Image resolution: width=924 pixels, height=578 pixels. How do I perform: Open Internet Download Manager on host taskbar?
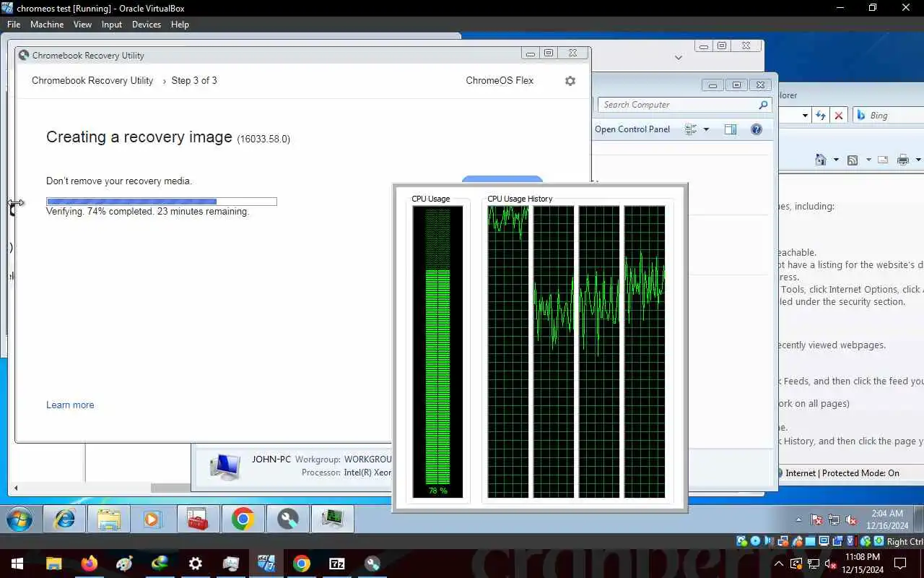point(160,564)
